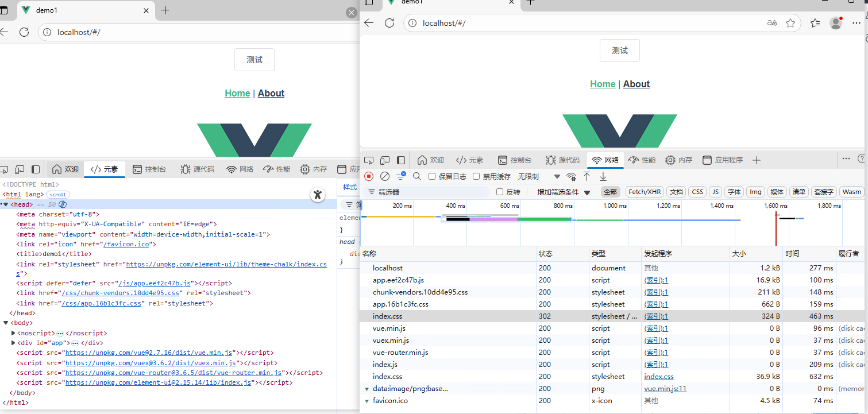Click 测试 button in left page
Viewport: 868px width, 414px height.
tap(254, 60)
